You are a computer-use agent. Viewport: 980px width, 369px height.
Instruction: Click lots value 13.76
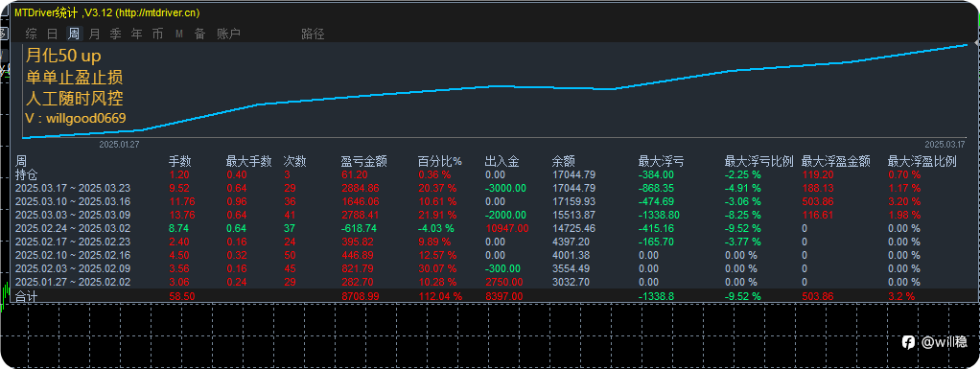pos(181,215)
